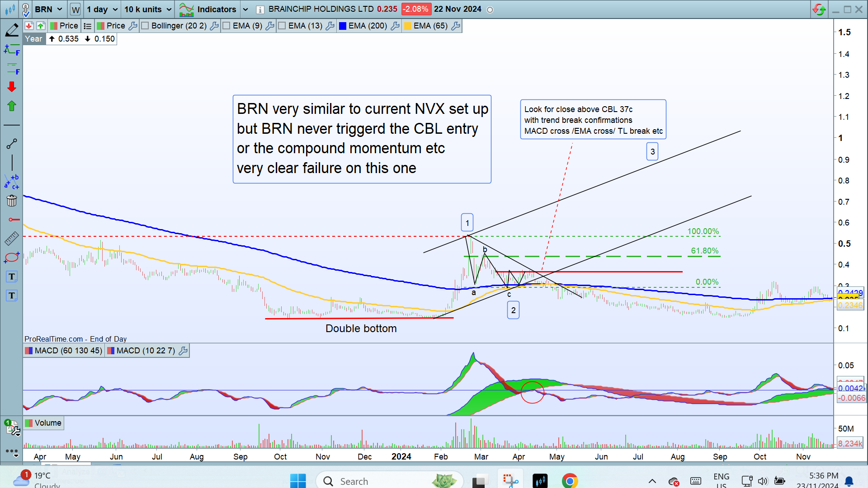The height and width of the screenshot is (488, 868).
Task: Open the indicator list icon
Action: 88,26
